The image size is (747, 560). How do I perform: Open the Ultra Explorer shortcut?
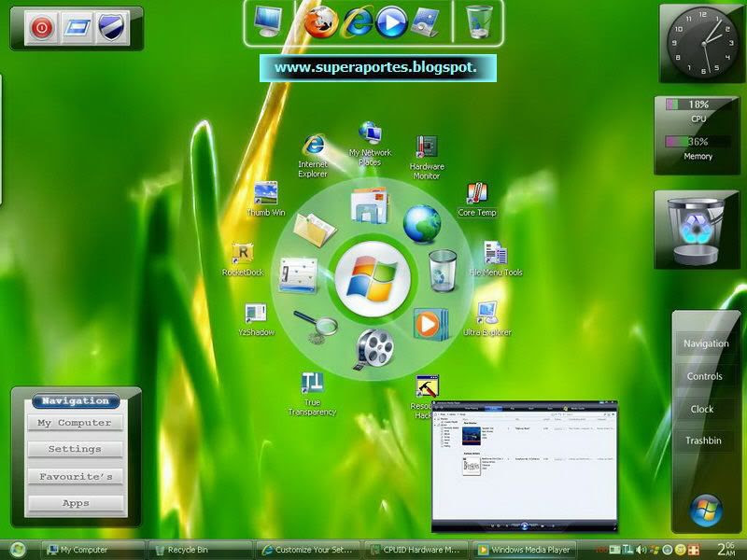click(x=486, y=318)
